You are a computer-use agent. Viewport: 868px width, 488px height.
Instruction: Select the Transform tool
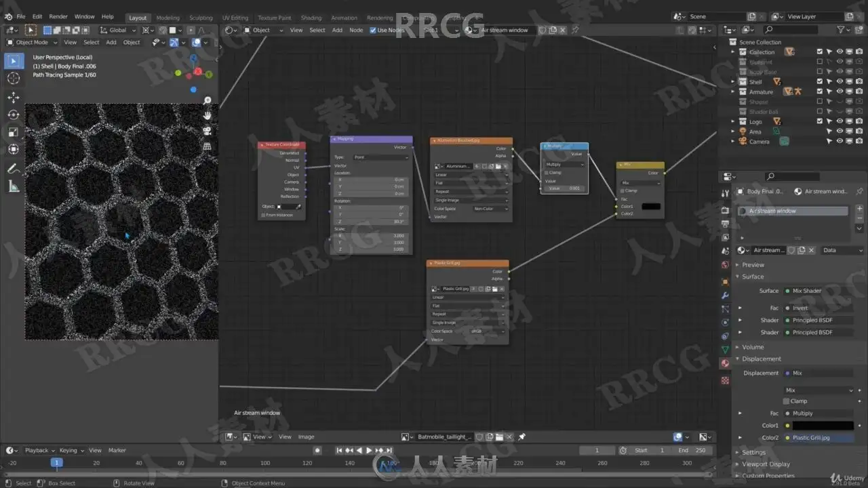click(x=14, y=149)
